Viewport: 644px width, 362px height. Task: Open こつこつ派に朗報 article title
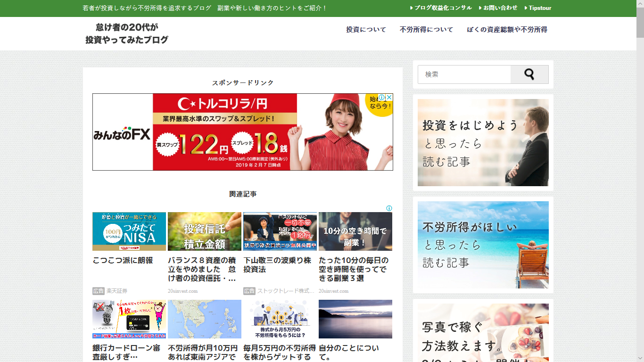[x=123, y=260]
